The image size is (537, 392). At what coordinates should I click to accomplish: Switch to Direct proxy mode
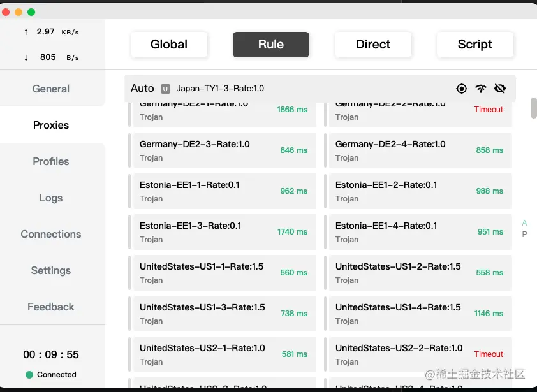[x=373, y=45]
